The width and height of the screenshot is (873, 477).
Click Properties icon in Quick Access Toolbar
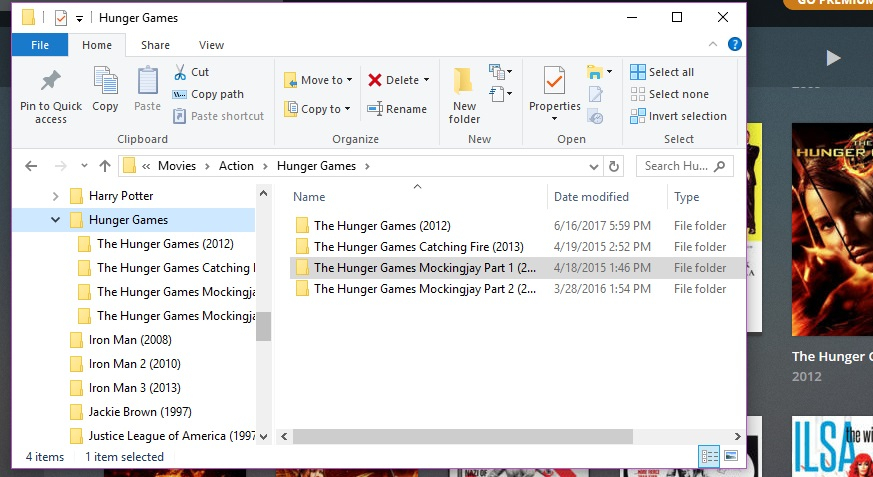61,18
